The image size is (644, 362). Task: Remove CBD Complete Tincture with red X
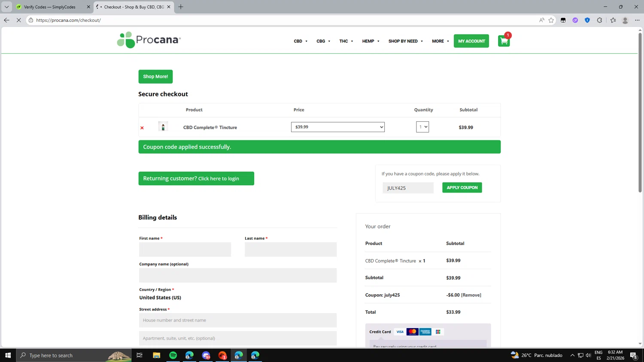[x=142, y=128]
